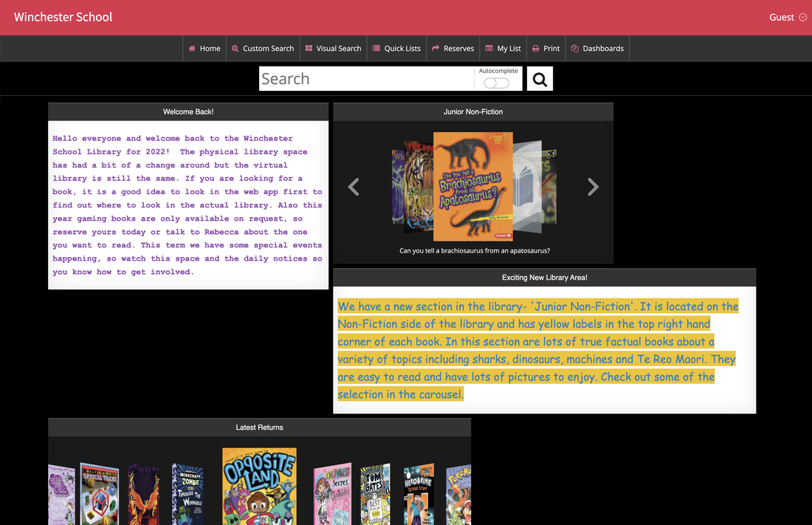Click the Winchester School title link
The width and height of the screenshot is (812, 525).
click(63, 17)
